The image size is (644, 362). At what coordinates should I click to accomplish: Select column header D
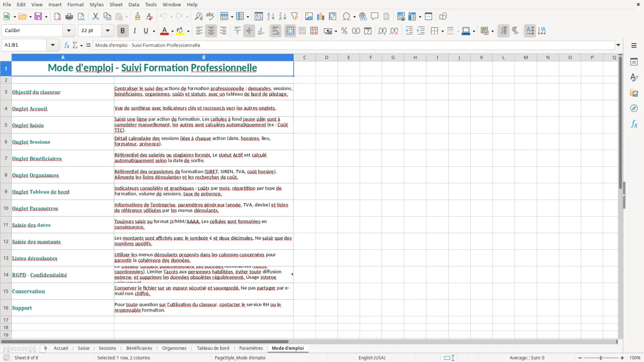(x=326, y=57)
